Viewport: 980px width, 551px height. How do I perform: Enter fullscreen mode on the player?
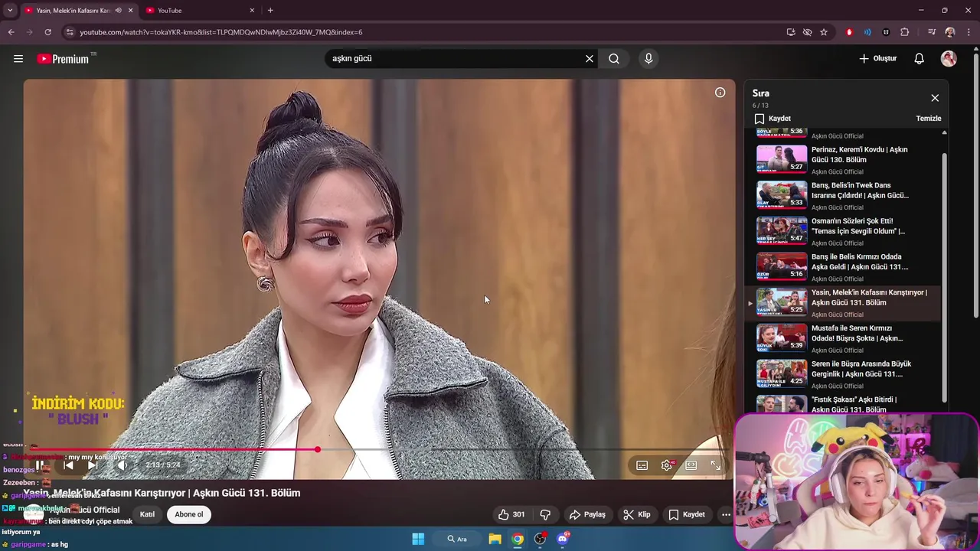[x=716, y=465]
